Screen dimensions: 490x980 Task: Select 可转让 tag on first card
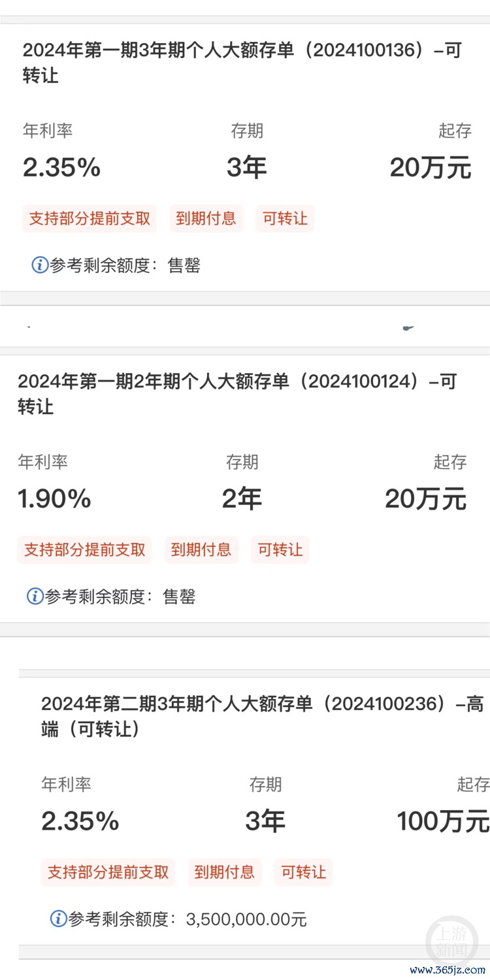(x=285, y=218)
